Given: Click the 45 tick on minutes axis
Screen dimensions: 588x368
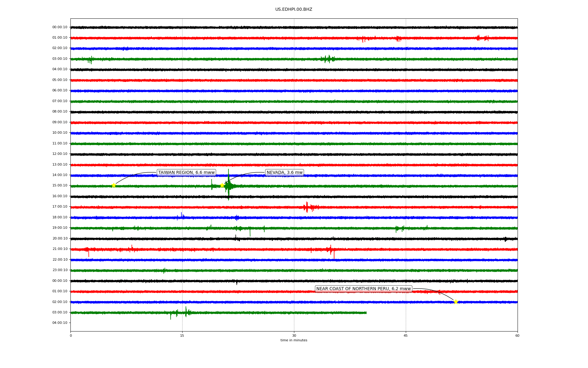Looking at the screenshot, I should (x=406, y=335).
